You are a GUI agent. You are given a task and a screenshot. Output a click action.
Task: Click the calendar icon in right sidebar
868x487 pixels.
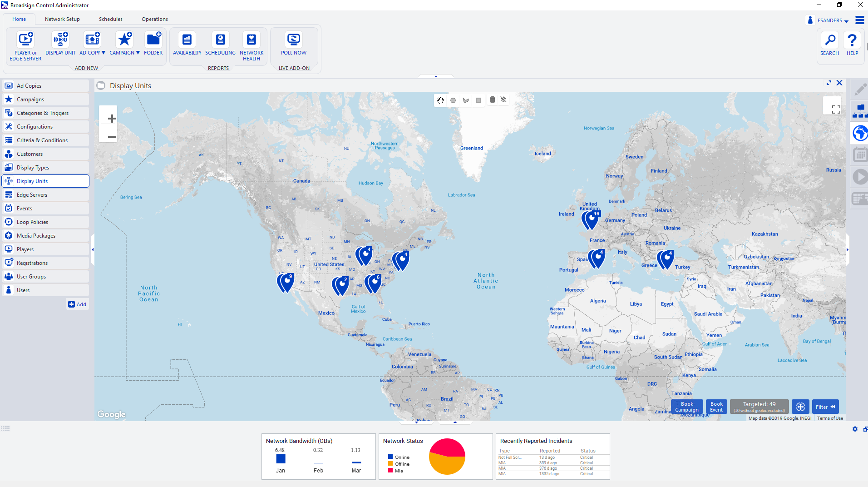pos(859,154)
